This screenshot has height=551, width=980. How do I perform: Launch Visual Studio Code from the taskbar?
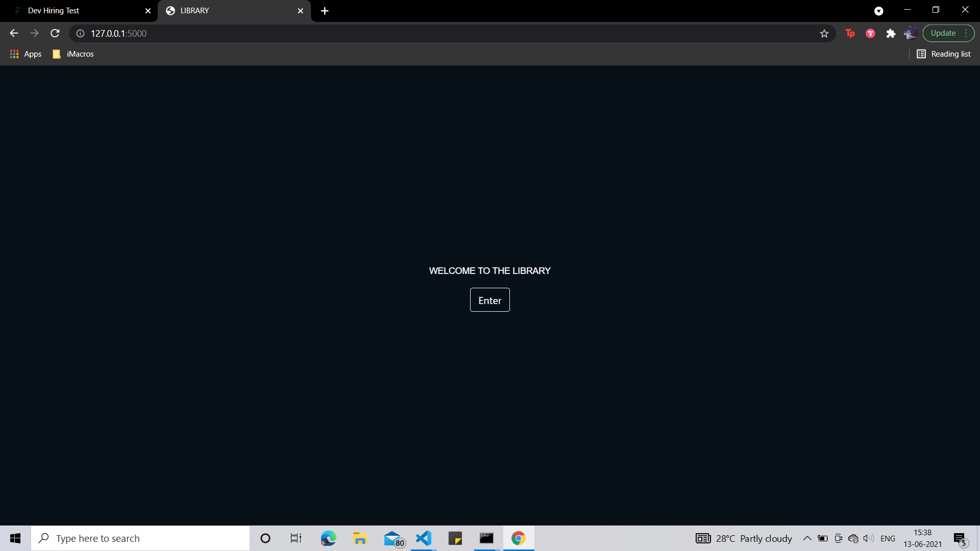pos(423,538)
